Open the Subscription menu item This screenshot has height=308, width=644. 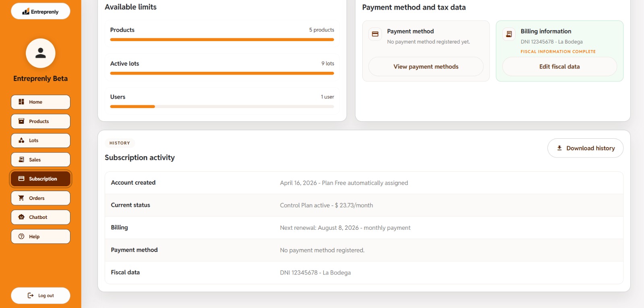click(41, 179)
